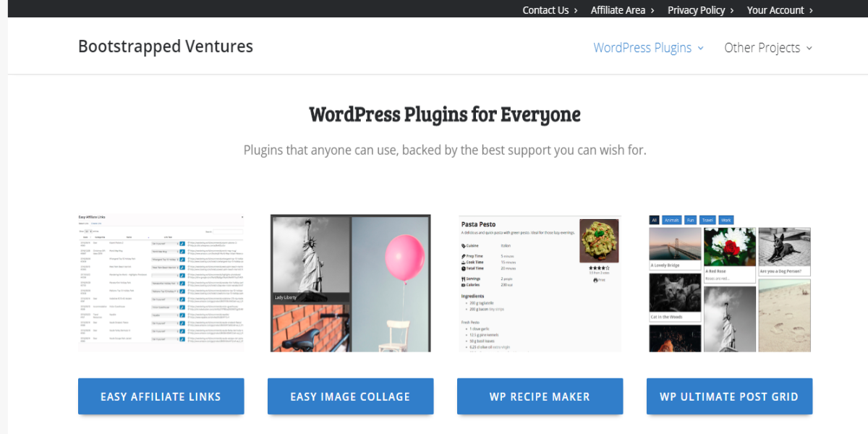The height and width of the screenshot is (434, 868).
Task: Click the Bootstrapped Ventures site title
Action: click(x=166, y=46)
